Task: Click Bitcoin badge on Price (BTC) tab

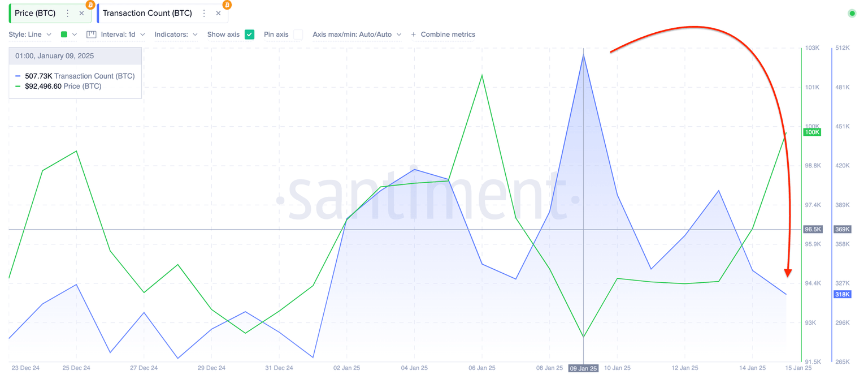Action: pyautogui.click(x=90, y=5)
